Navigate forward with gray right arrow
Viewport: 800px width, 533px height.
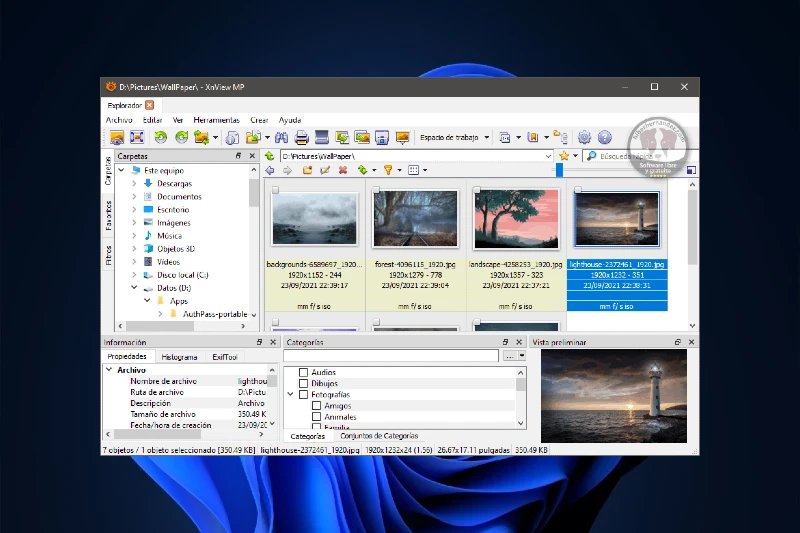pos(287,170)
